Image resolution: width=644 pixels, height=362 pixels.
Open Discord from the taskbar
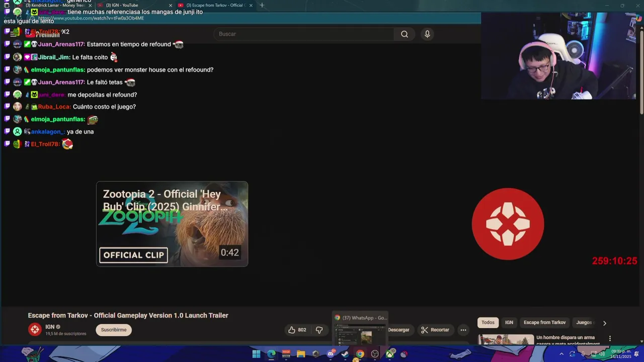click(331, 354)
